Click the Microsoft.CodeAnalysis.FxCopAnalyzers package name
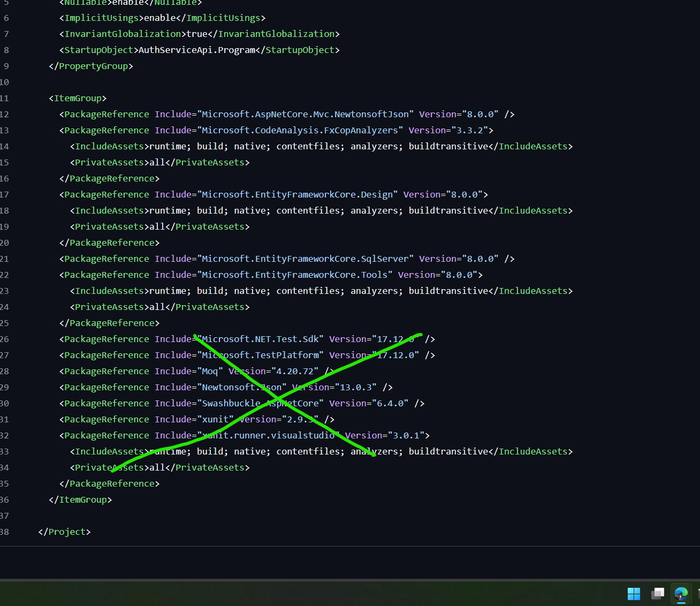Screen dimensions: 700x606 [x=300, y=130]
